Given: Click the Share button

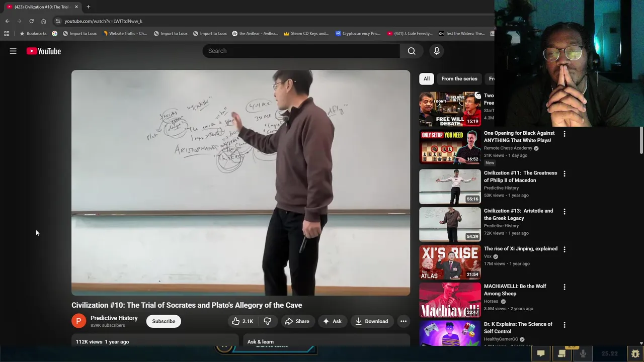Looking at the screenshot, I should click(x=297, y=321).
